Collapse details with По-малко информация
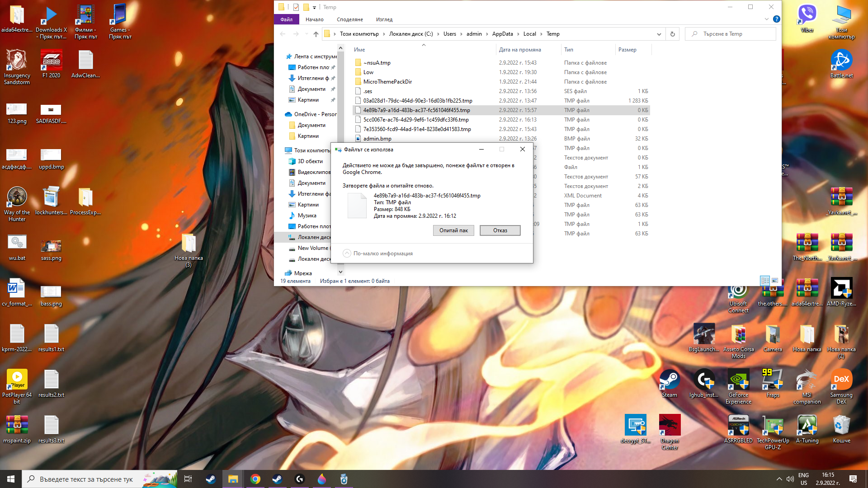The width and height of the screenshot is (868, 488). (377, 253)
